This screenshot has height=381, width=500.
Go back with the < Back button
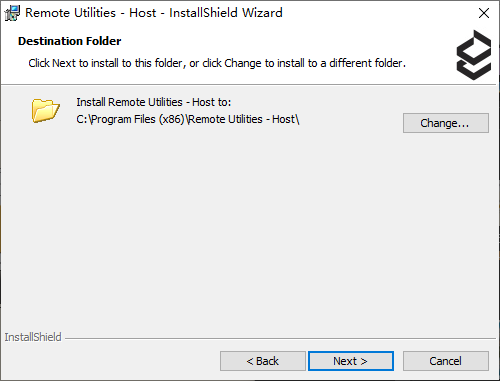click(263, 361)
